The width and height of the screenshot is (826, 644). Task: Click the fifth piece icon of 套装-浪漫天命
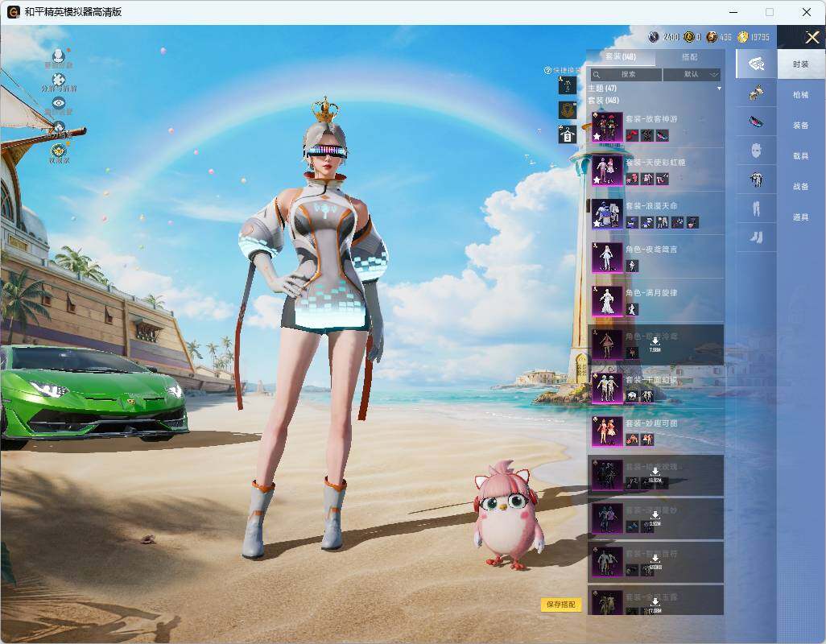pos(692,222)
